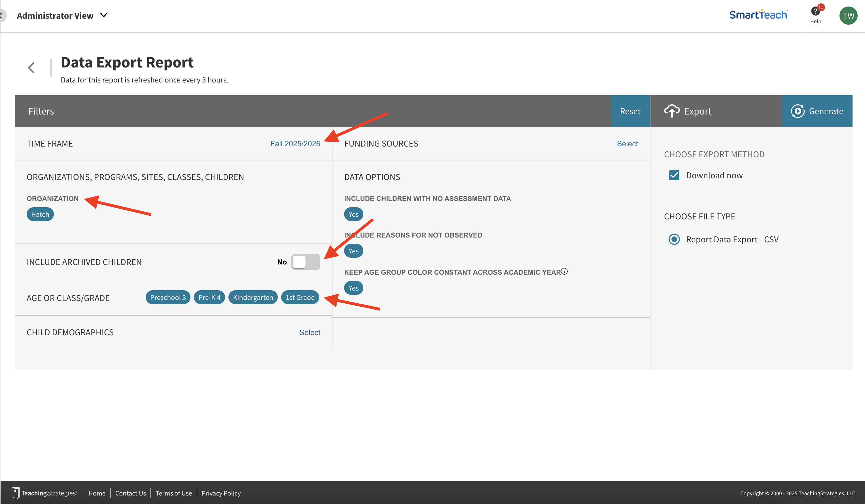Screen dimensions: 865x504
Task: Click the Pre-K 4 chip
Action: [209, 297]
